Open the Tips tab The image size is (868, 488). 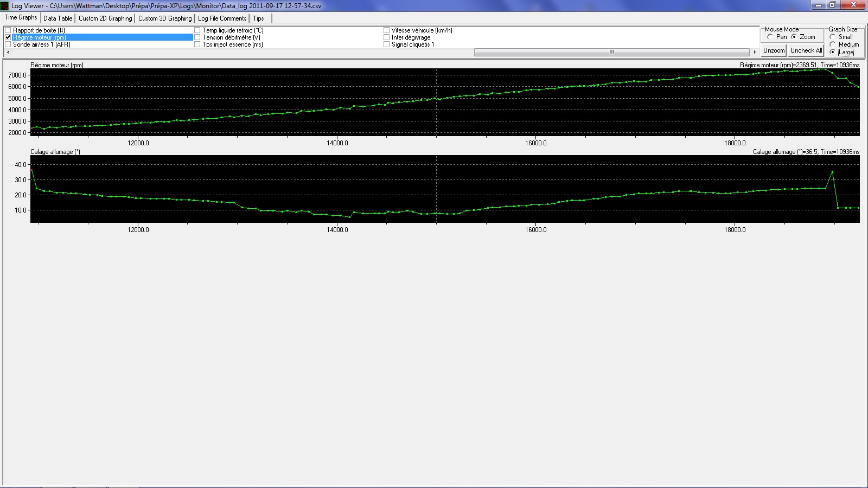pyautogui.click(x=258, y=18)
